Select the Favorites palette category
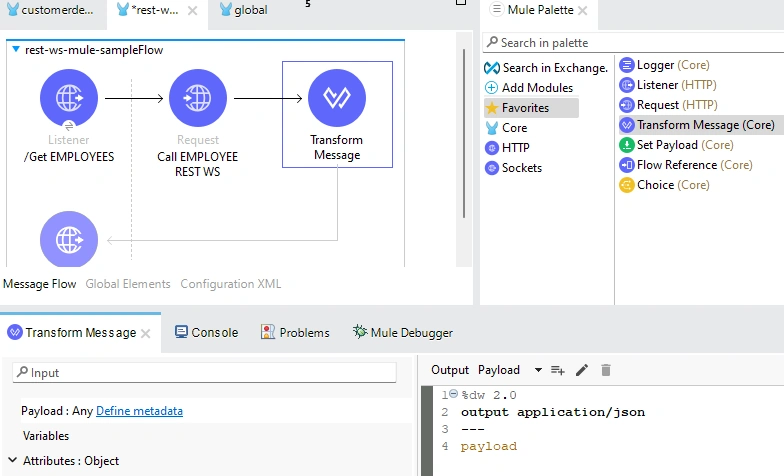 (x=531, y=108)
